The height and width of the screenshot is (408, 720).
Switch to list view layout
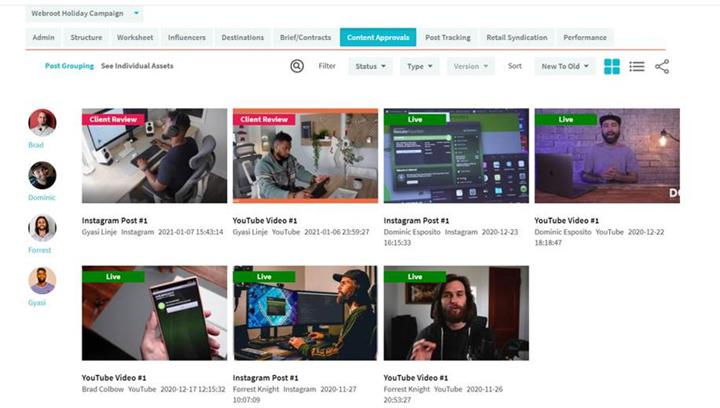637,67
